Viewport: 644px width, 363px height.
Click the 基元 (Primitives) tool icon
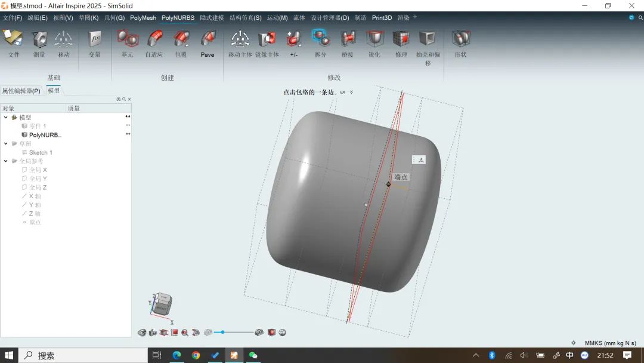(127, 40)
